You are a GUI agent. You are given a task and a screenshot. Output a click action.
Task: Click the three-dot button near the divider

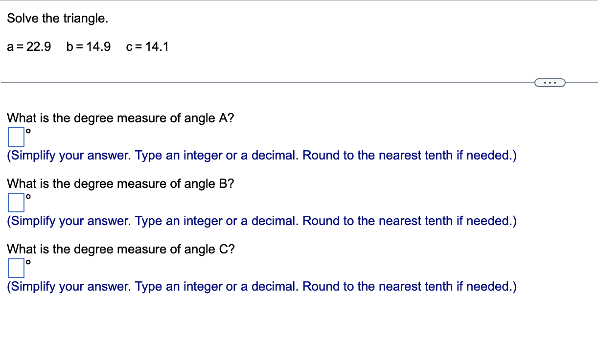[550, 82]
